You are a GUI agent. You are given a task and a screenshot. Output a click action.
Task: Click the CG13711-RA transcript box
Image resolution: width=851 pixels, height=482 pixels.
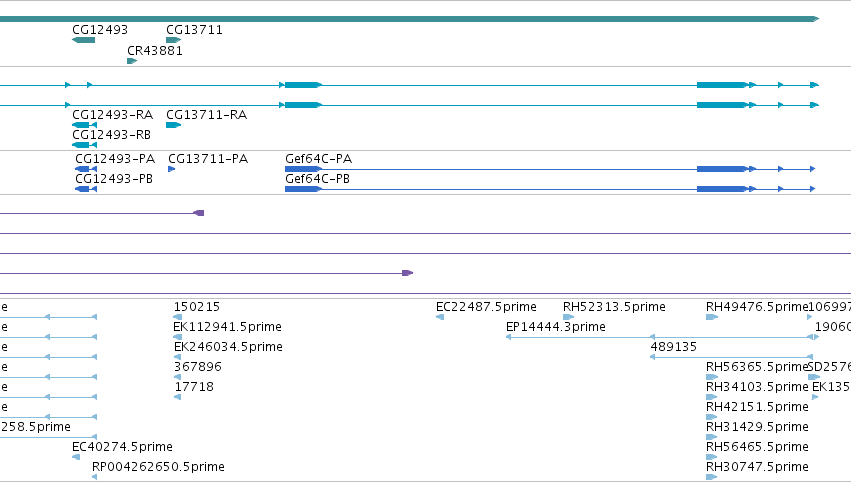[174, 125]
